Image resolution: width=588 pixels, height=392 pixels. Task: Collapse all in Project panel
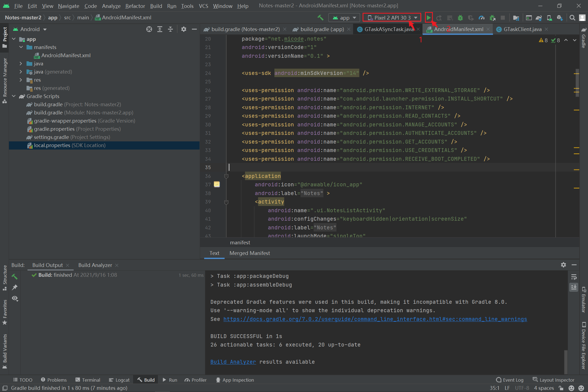pos(170,29)
